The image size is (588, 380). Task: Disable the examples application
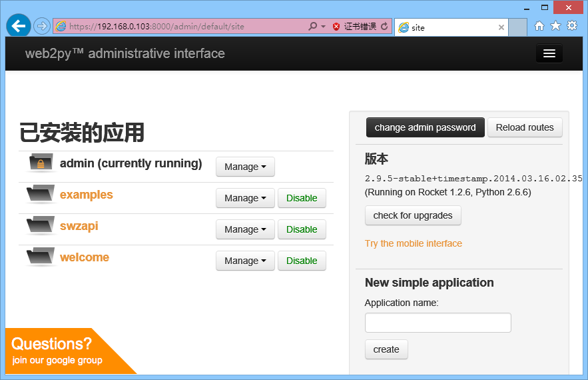302,198
